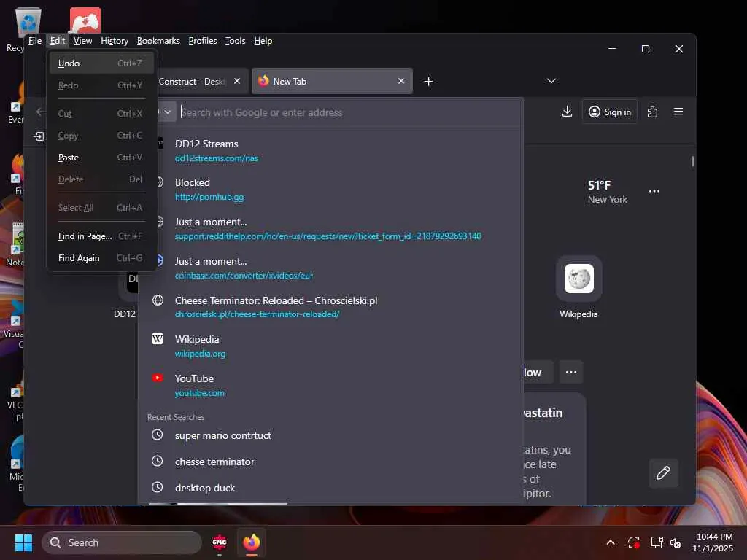Click the Recycle Bin desktop icon

pyautogui.click(x=28, y=21)
